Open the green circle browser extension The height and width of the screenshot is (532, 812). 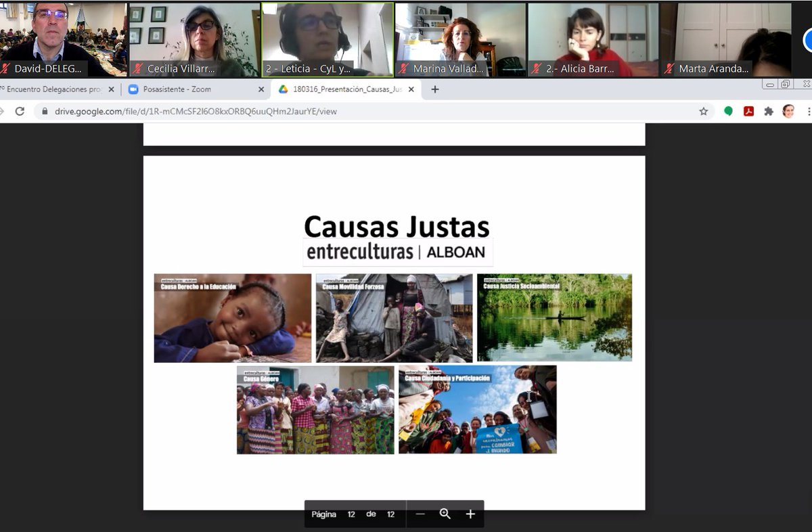(728, 111)
